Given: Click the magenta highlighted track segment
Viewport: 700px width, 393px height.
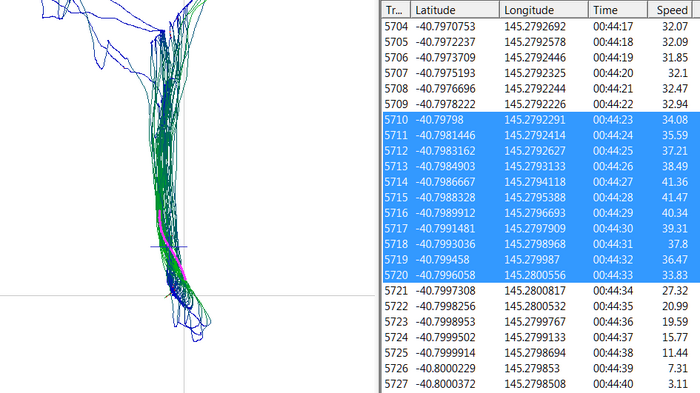Looking at the screenshot, I should pos(171,246).
